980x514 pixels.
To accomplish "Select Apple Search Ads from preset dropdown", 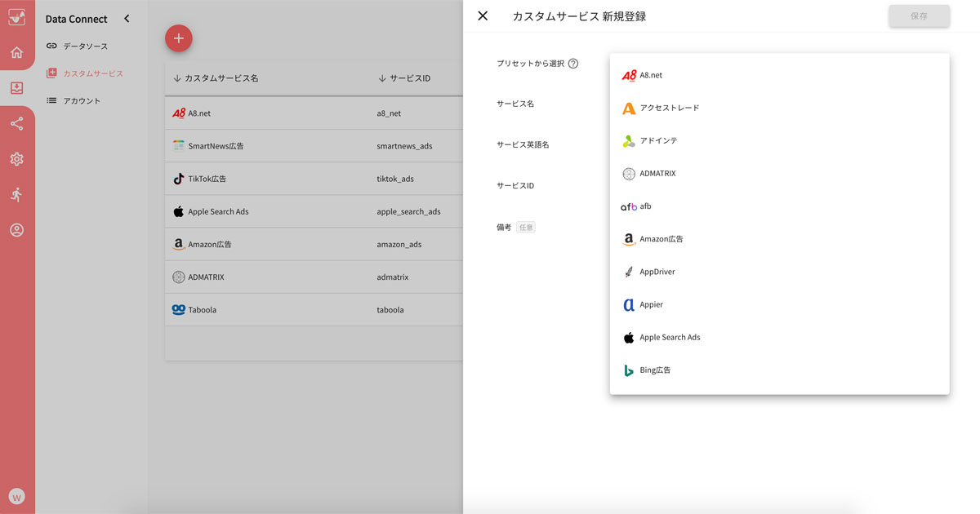I will coord(779,337).
